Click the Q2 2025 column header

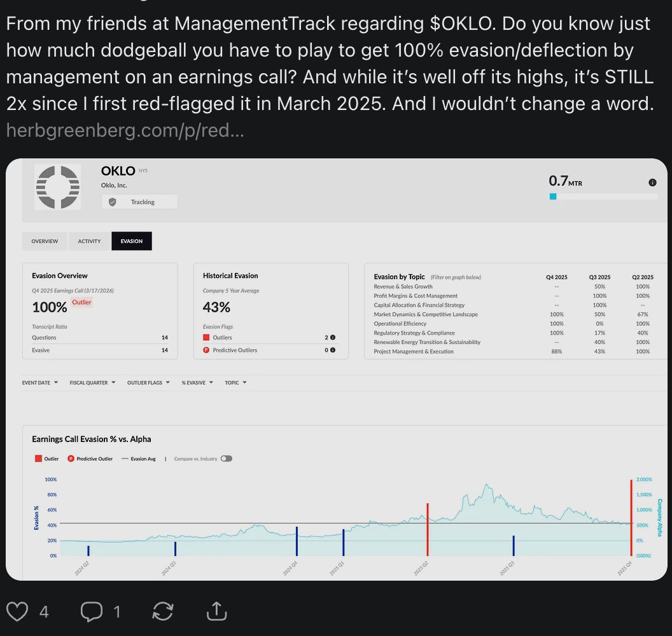pyautogui.click(x=643, y=277)
